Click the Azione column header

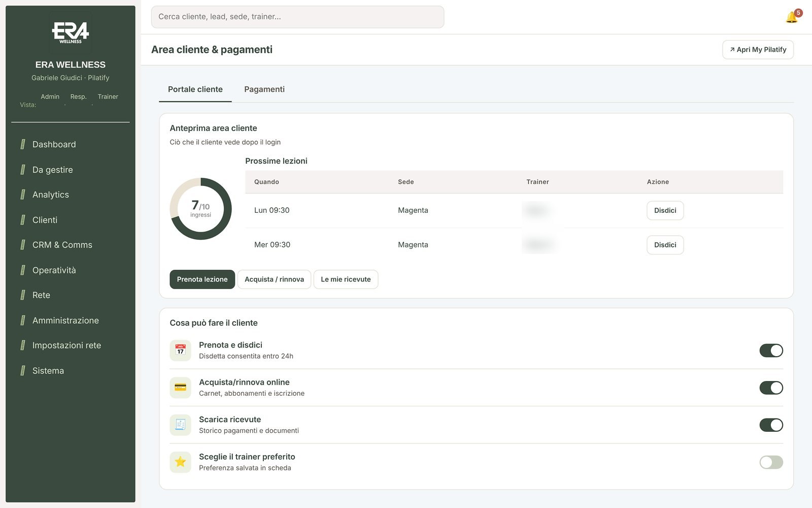[x=658, y=182]
